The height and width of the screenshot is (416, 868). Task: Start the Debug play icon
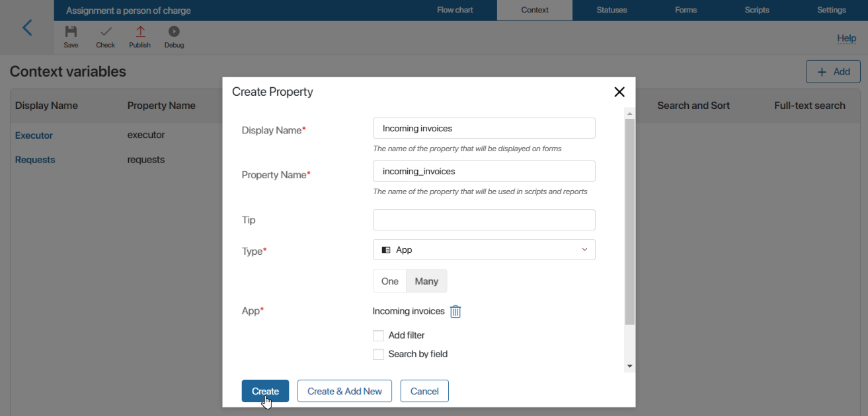click(x=174, y=37)
